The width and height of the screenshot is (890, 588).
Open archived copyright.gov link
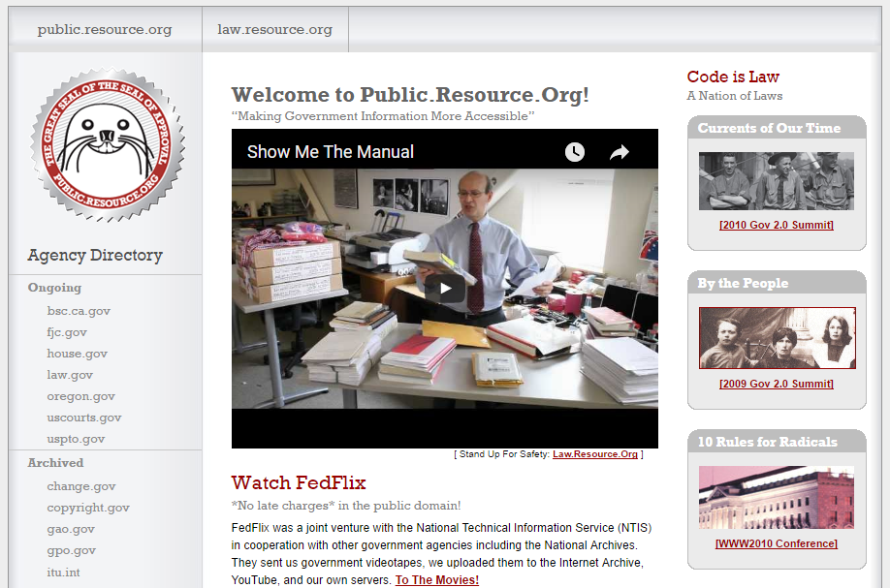88,508
